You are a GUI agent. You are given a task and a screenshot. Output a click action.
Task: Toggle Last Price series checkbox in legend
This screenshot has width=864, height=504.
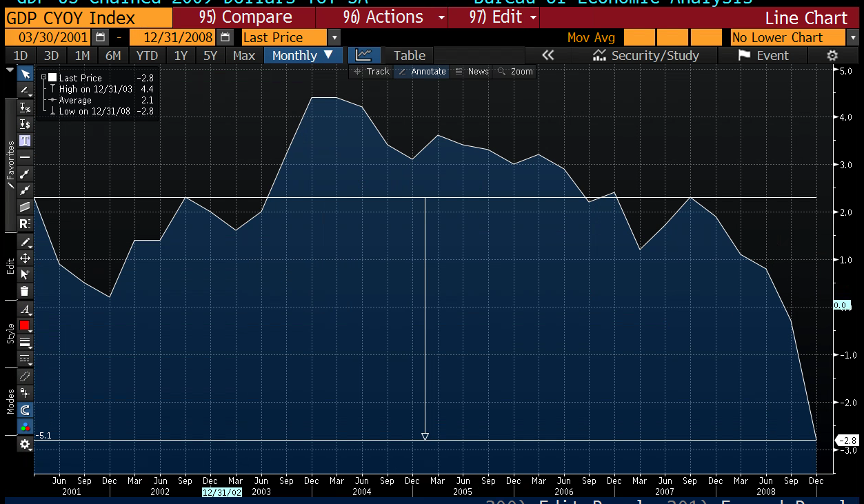(x=52, y=78)
